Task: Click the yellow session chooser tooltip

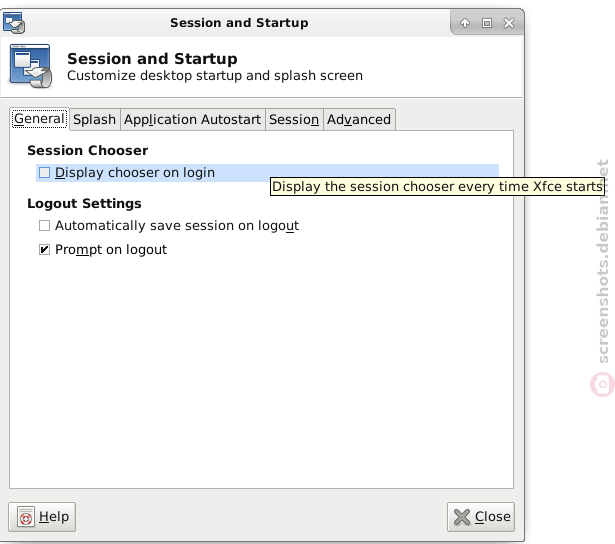Action: (x=437, y=187)
